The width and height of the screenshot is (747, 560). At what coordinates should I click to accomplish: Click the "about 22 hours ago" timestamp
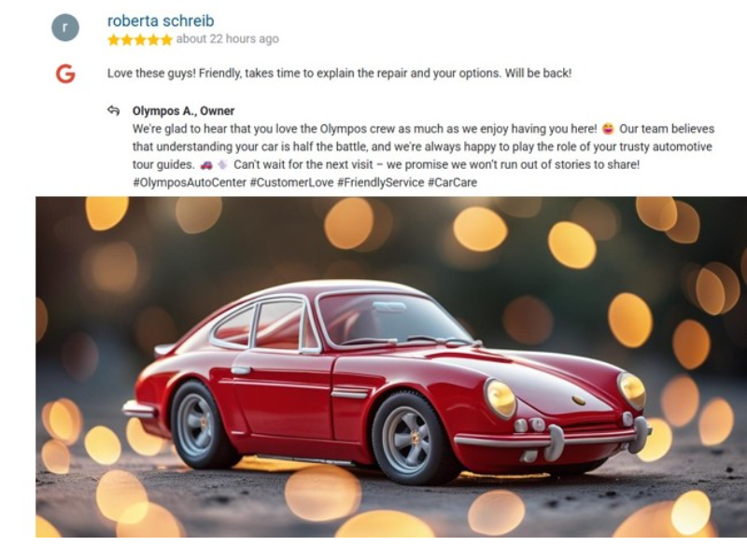[227, 39]
